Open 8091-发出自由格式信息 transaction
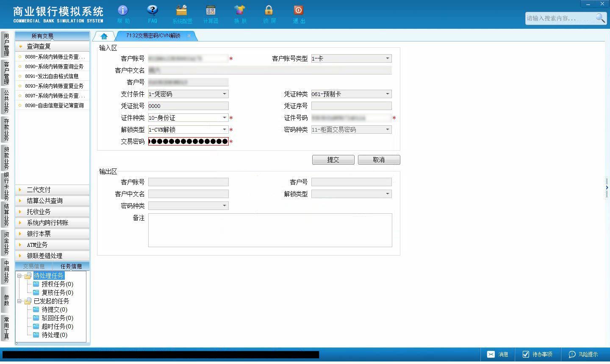This screenshot has height=364, width=610. 52,76
